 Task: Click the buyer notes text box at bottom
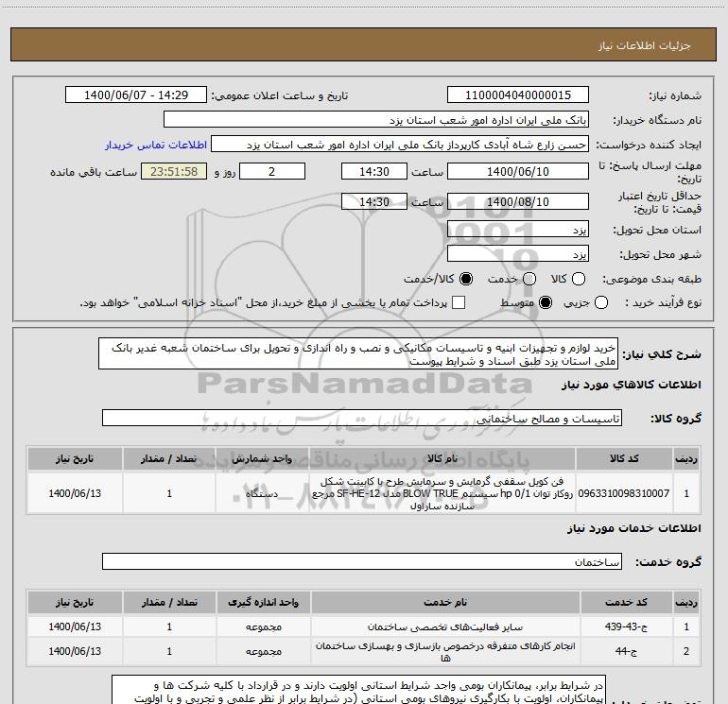pyautogui.click(x=358, y=690)
